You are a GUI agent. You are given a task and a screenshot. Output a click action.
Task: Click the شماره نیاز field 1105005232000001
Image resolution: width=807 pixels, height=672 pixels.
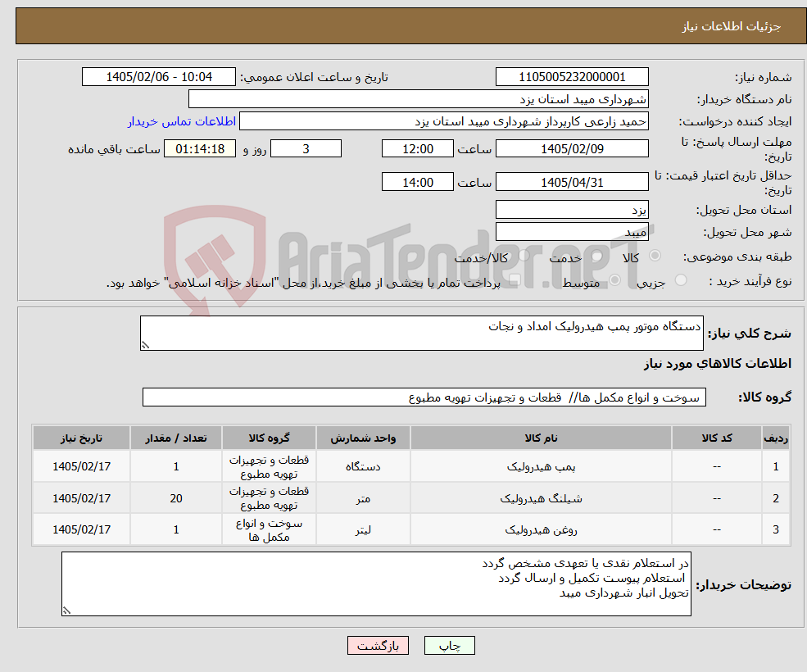(x=572, y=77)
